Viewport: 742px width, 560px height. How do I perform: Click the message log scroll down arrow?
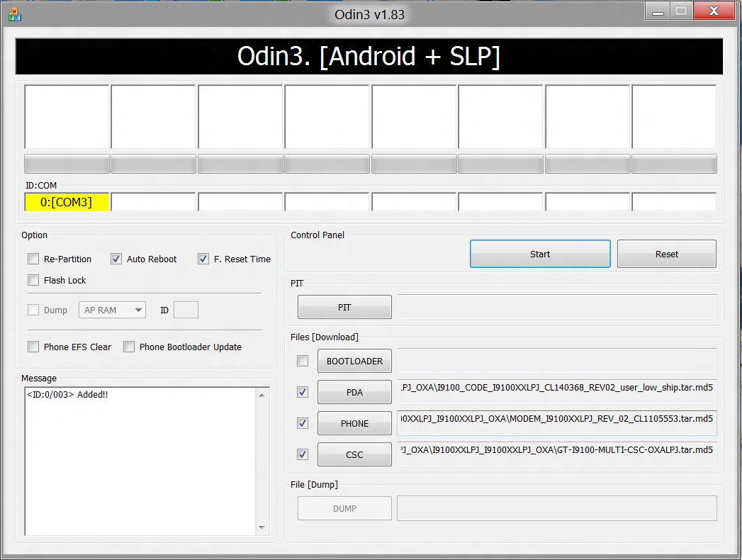pyautogui.click(x=262, y=527)
